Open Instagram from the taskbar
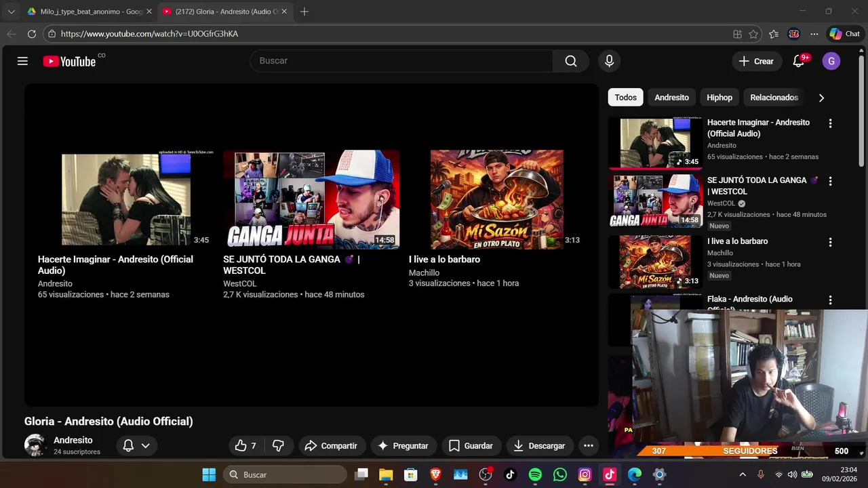The width and height of the screenshot is (868, 488). tap(585, 474)
